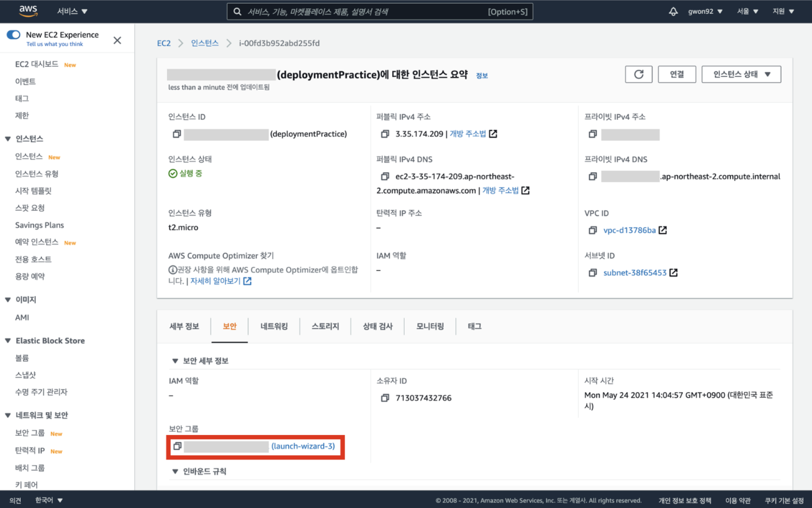Collapse the 인바운드 규칙 section
Image resolution: width=812 pixels, height=508 pixels.
click(x=175, y=471)
